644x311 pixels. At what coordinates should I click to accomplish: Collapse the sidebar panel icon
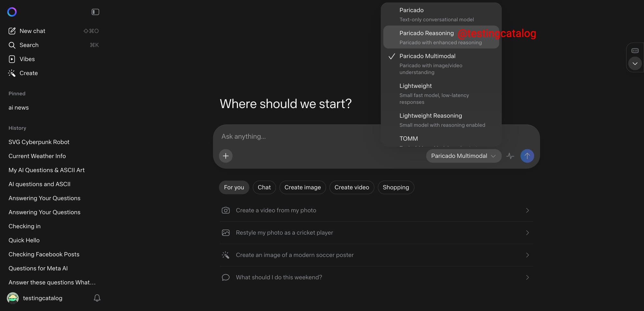click(95, 12)
